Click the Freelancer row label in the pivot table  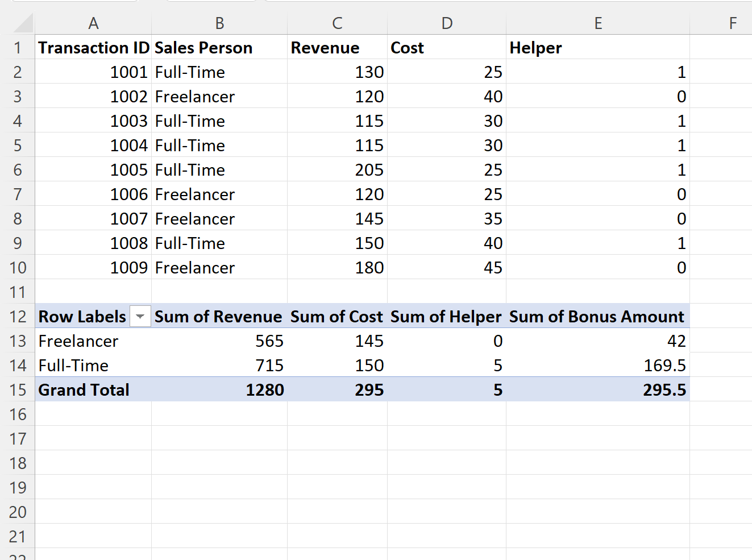coord(78,341)
